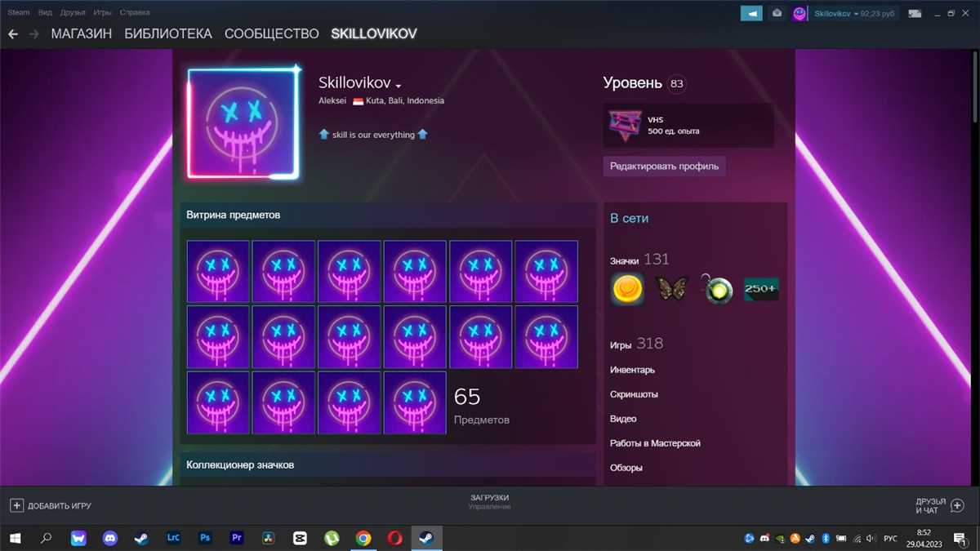Launch Photoshop from the taskbar
Image resolution: width=980 pixels, height=551 pixels.
205,538
